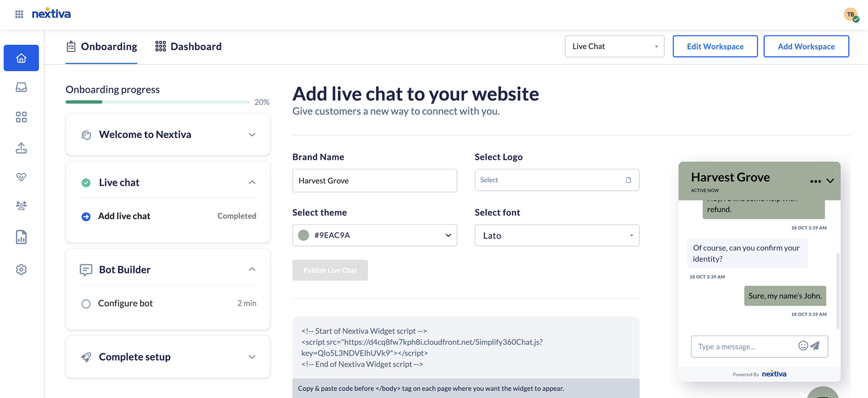This screenshot has width=868, height=398.
Task: Open the reports chart sidebar icon
Action: [21, 237]
